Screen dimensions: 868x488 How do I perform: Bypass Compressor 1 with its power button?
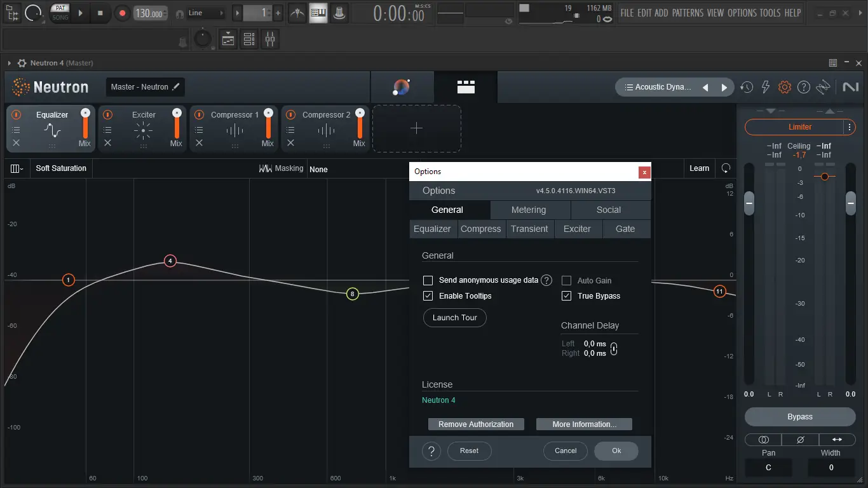(200, 115)
